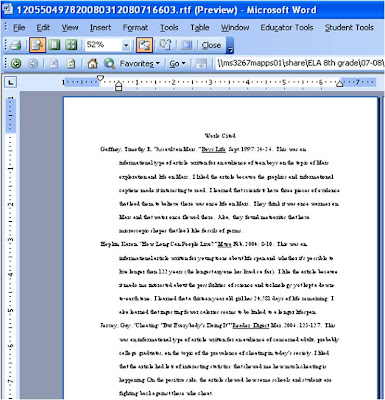Screen dimensions: 385x400
Task: Click the Web toolbar Back arrow
Action: tap(16, 63)
